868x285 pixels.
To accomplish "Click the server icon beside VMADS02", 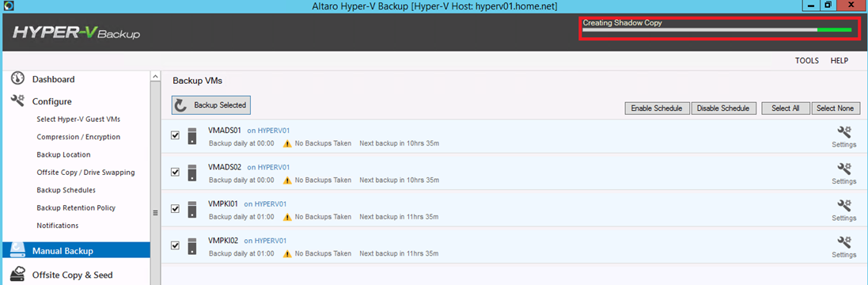I will click(x=192, y=172).
